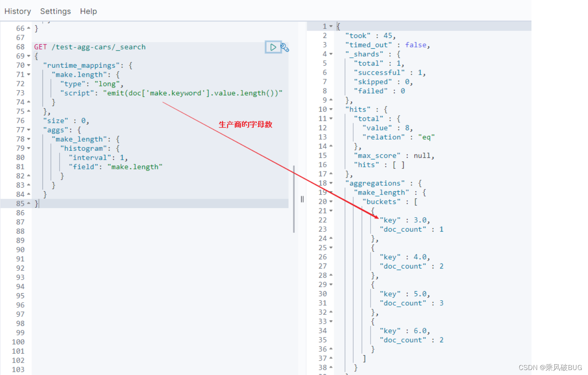The height and width of the screenshot is (375, 588).
Task: Click the "interval": 1 line
Action: [98, 157]
